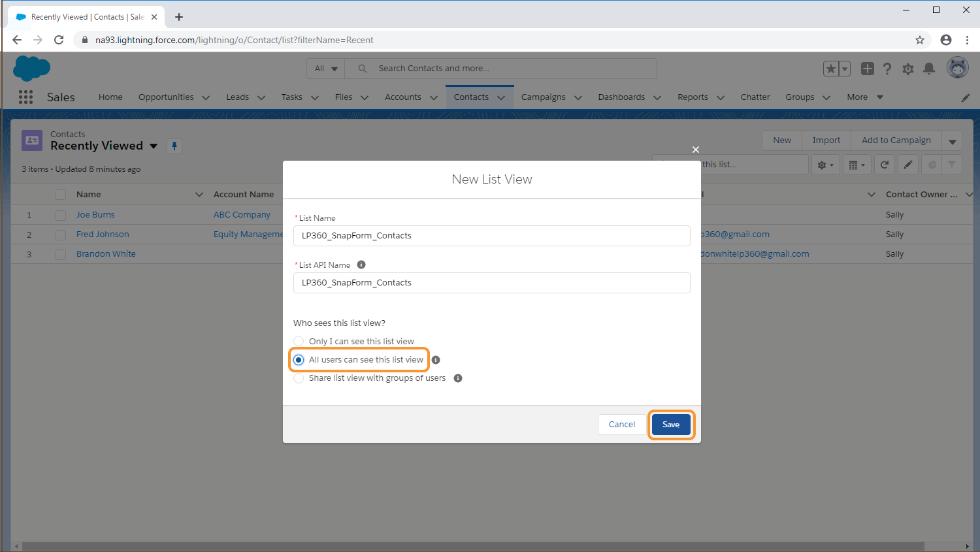Image resolution: width=980 pixels, height=552 pixels.
Task: Click the pencil icon to personalize navigation bar
Action: coord(966,98)
